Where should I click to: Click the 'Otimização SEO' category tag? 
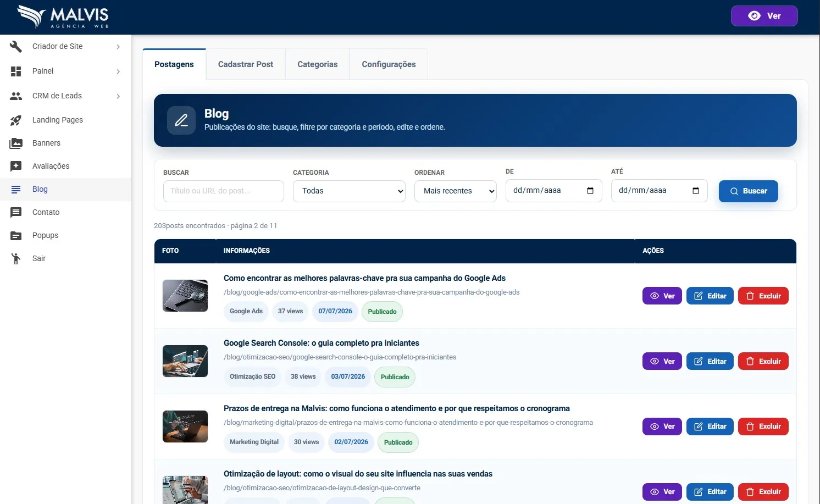click(x=253, y=377)
